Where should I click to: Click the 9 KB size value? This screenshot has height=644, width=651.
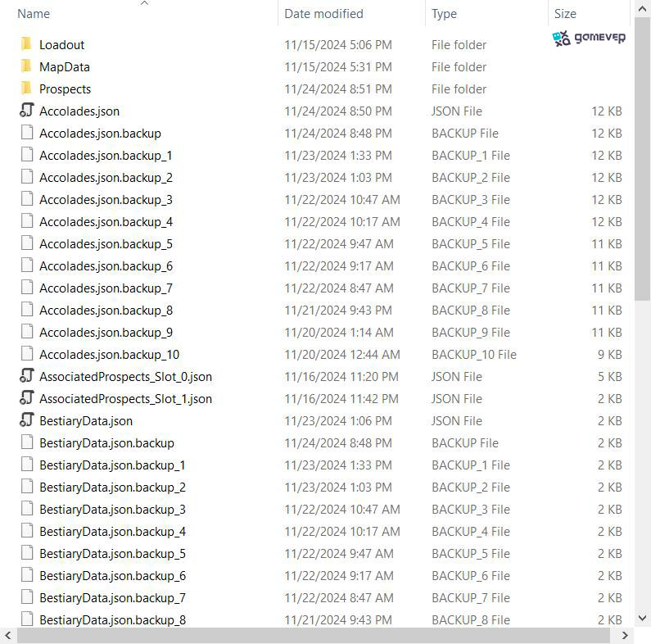(609, 355)
